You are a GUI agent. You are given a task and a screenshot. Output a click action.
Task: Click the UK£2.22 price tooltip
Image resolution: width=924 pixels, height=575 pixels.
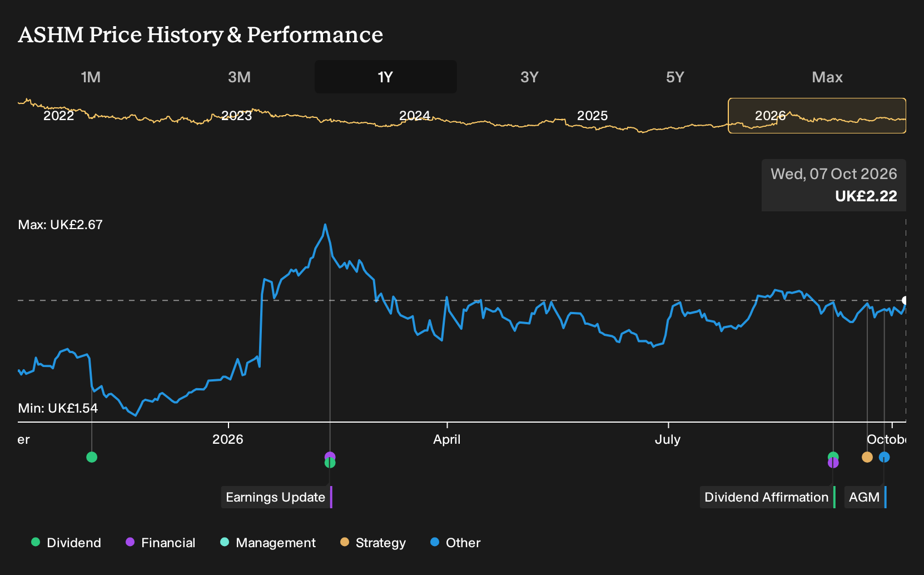[834, 185]
